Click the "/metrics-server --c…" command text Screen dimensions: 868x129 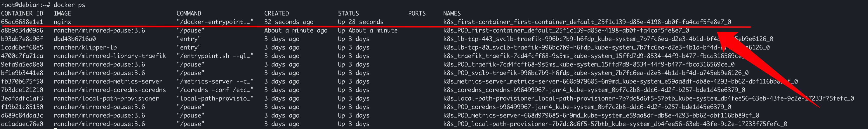click(215, 81)
